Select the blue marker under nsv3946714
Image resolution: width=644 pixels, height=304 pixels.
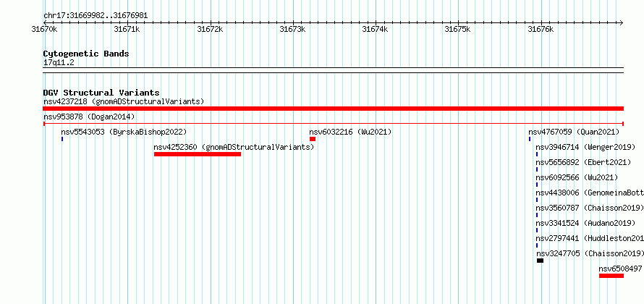pos(537,154)
